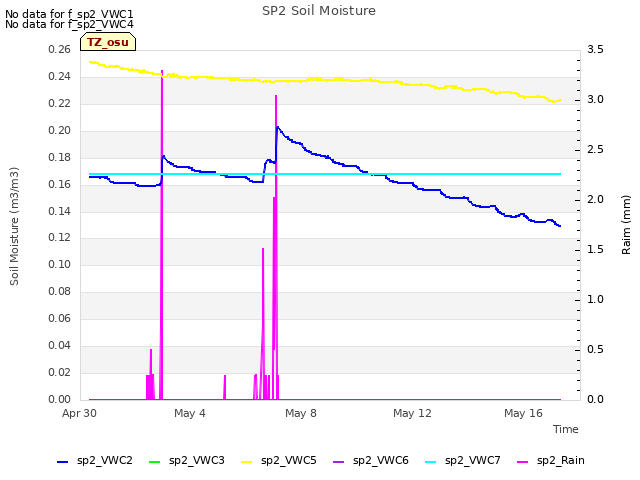Click the 2.0 right axis tick value
The height and width of the screenshot is (480, 640).
(x=595, y=199)
